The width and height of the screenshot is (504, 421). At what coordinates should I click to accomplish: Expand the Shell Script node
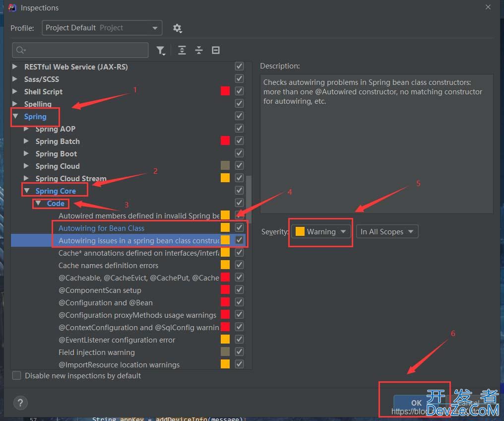click(15, 91)
